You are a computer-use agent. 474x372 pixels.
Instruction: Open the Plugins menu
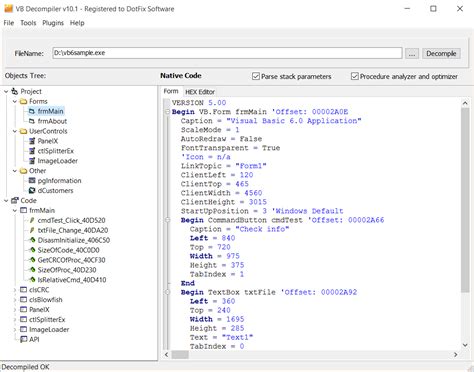[53, 23]
